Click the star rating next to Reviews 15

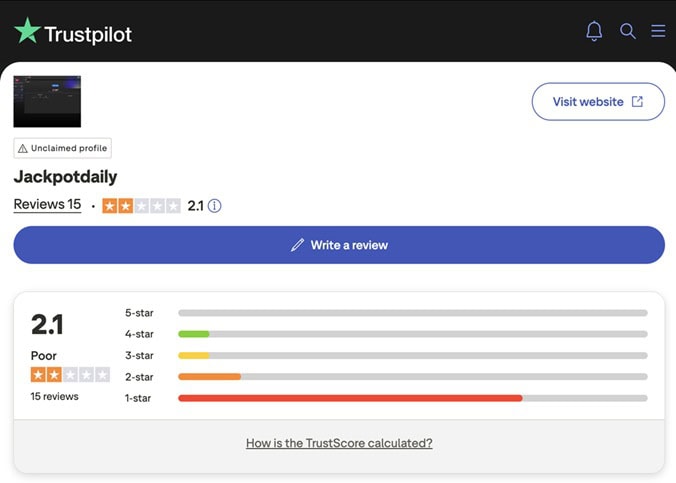[141, 206]
